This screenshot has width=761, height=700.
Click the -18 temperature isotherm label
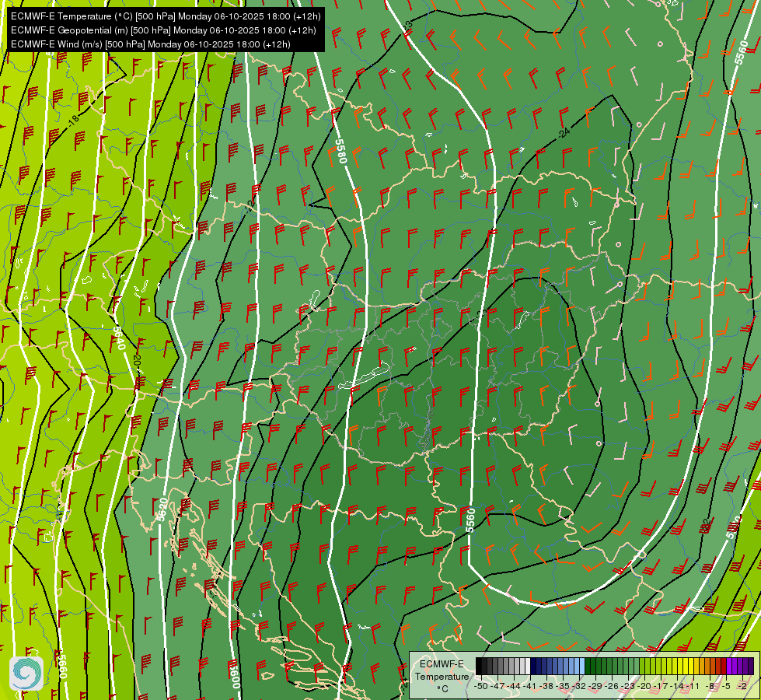pyautogui.click(x=73, y=120)
